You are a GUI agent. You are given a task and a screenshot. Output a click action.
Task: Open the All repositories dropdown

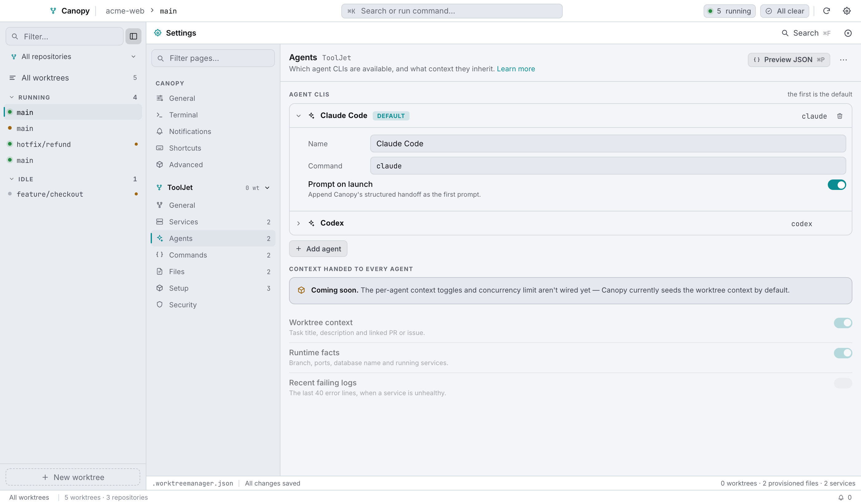click(x=73, y=56)
